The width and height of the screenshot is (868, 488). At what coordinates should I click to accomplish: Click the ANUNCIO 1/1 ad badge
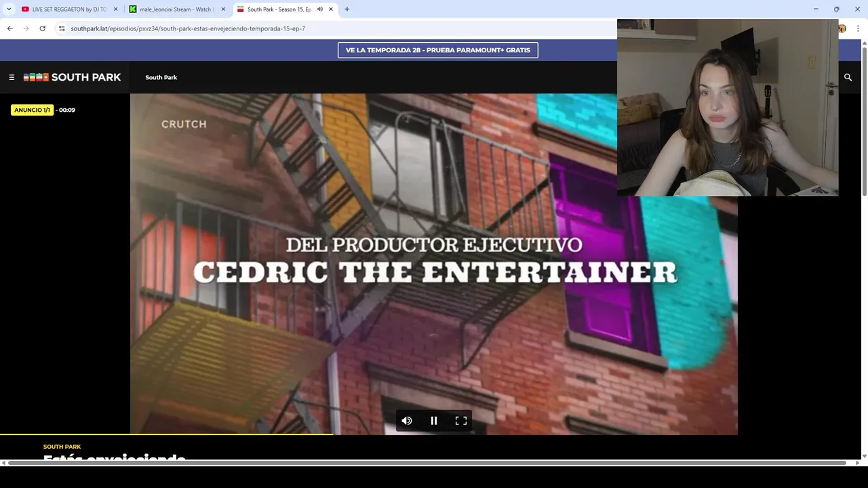coord(32,110)
